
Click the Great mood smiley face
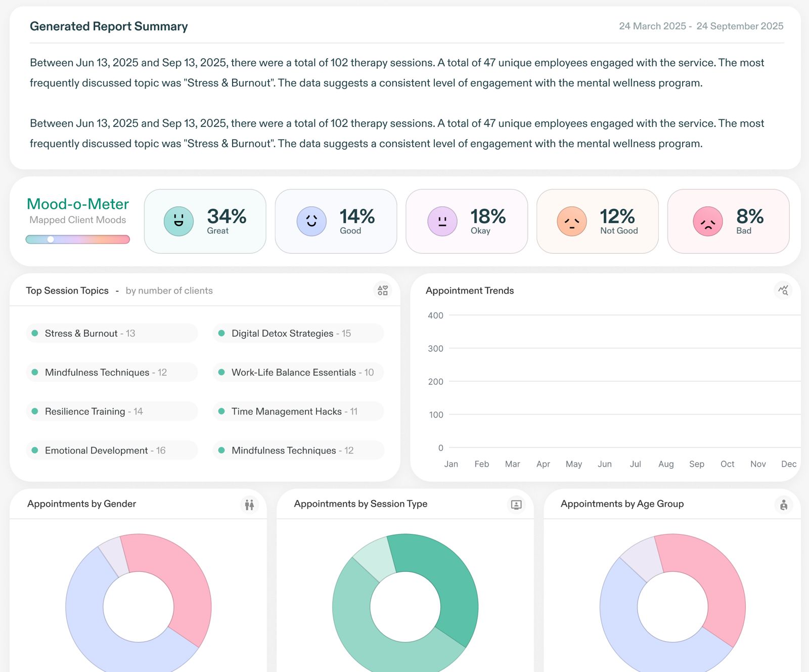(x=178, y=221)
